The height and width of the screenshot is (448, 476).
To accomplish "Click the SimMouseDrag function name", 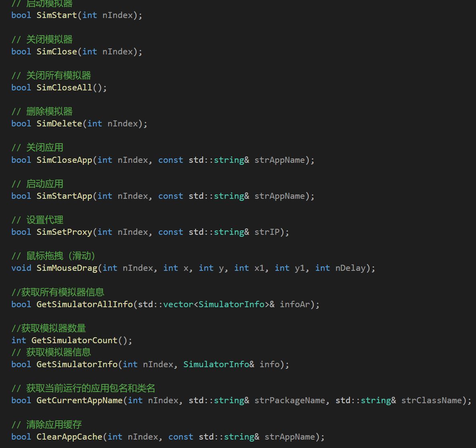I will click(67, 268).
